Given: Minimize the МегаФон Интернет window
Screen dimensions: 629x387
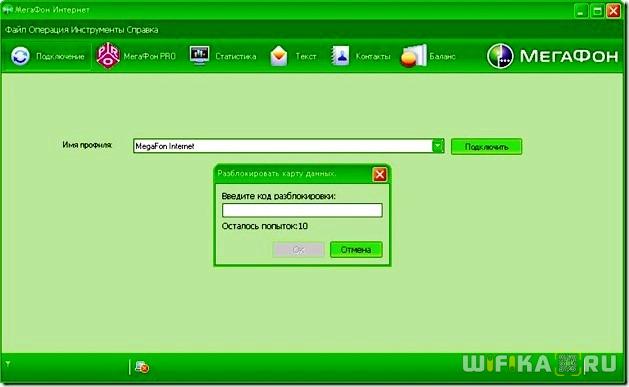Looking at the screenshot, I should tap(580, 11).
